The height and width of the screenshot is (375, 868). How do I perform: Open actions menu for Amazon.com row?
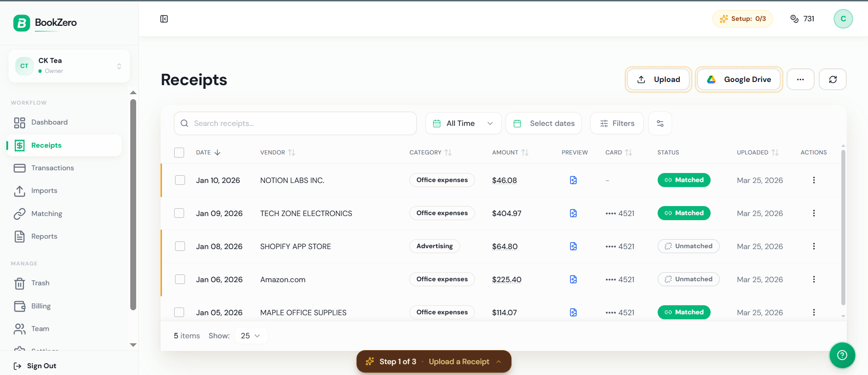pos(814,279)
